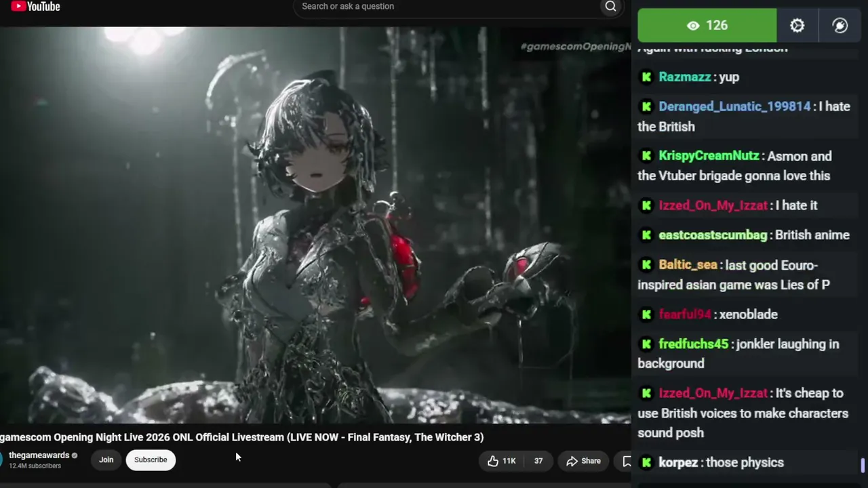Click the eye icon beside 126
Viewport: 868px width, 488px height.
(693, 26)
